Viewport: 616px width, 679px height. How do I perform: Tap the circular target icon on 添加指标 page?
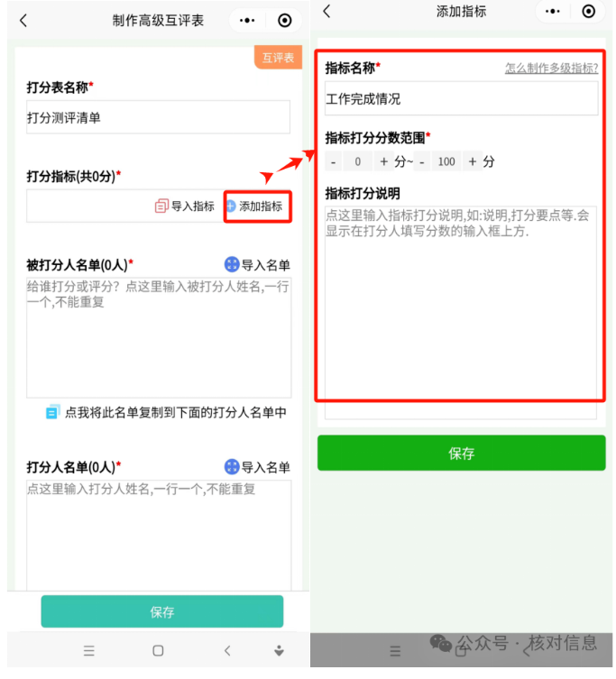click(588, 11)
